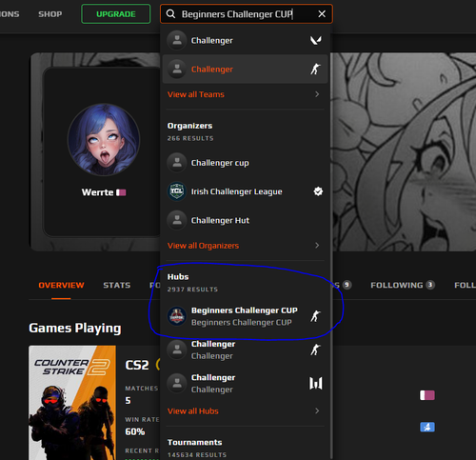The width and height of the screenshot is (476, 460).
Task: Click the CS icon on Beginners Challenger CUP
Action: click(x=315, y=316)
